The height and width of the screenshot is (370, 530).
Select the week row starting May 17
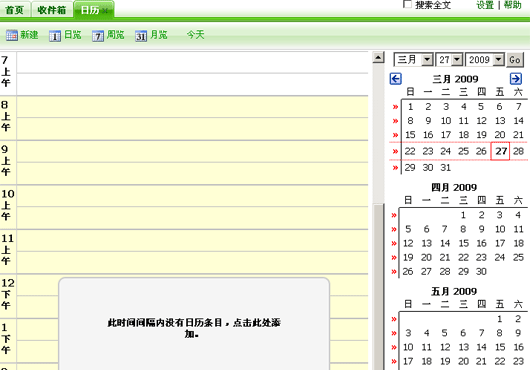click(394, 362)
